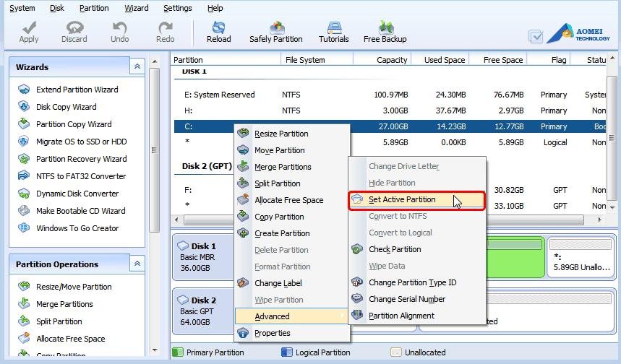Launch Partition Copy Wizard

pyautogui.click(x=74, y=124)
